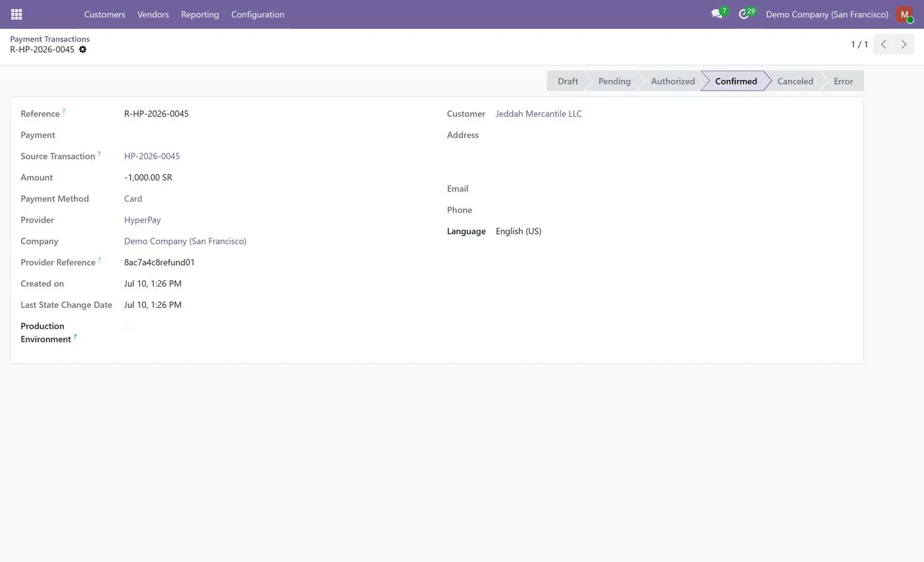
Task: Click the 1 / 1 pager counter
Action: pos(859,44)
